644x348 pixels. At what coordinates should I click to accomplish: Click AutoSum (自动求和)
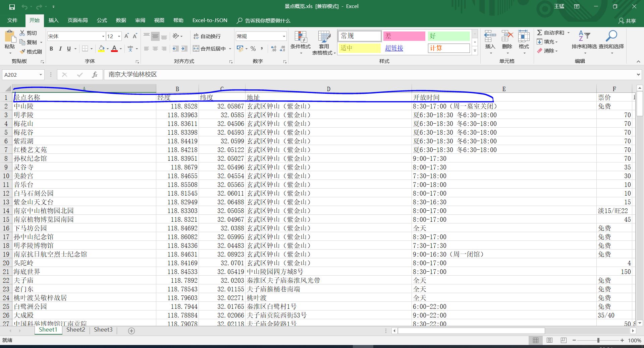point(550,33)
